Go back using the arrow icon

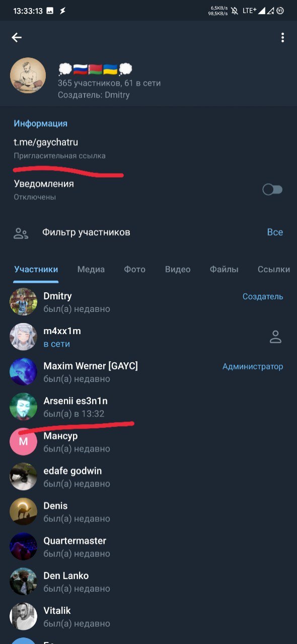pos(17,38)
